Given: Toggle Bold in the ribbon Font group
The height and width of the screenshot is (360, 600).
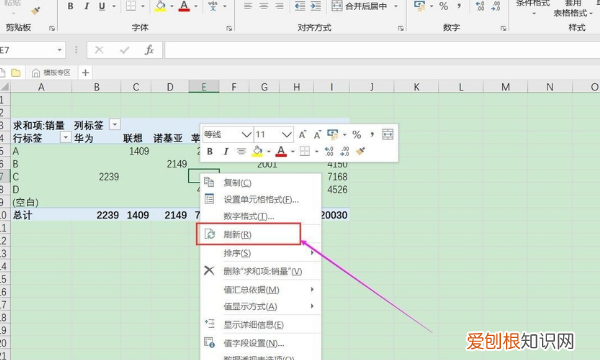Looking at the screenshot, I should point(70,6).
